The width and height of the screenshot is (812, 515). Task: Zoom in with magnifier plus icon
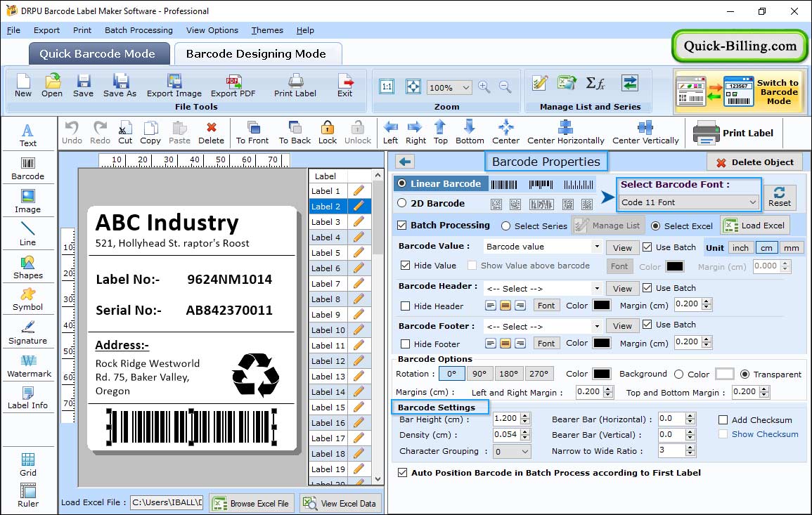(484, 87)
